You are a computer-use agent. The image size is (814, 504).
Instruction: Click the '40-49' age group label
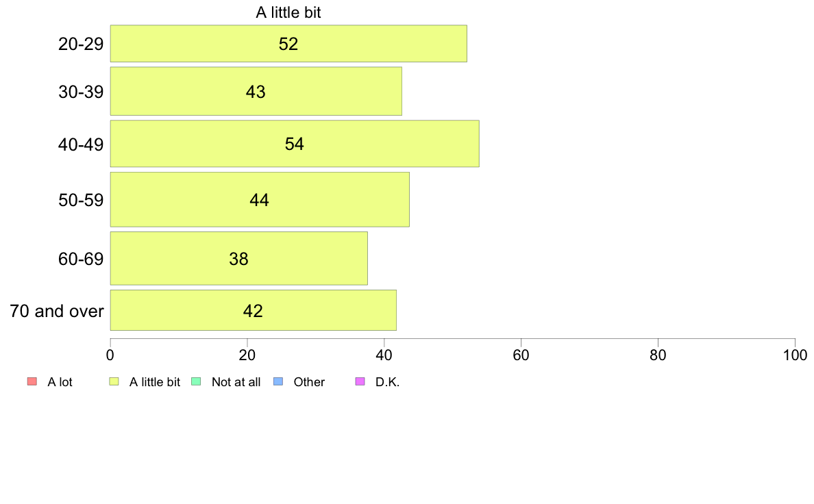(x=81, y=144)
